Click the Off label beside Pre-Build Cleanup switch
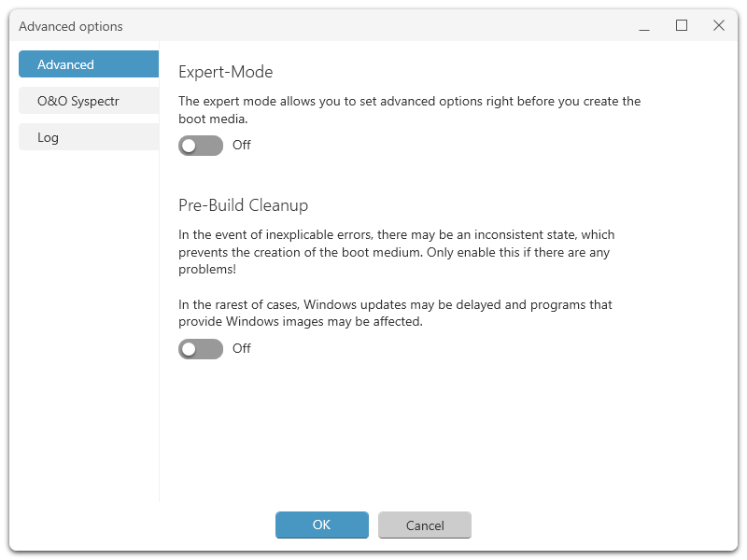Screen dimensions: 747x560 pos(242,349)
